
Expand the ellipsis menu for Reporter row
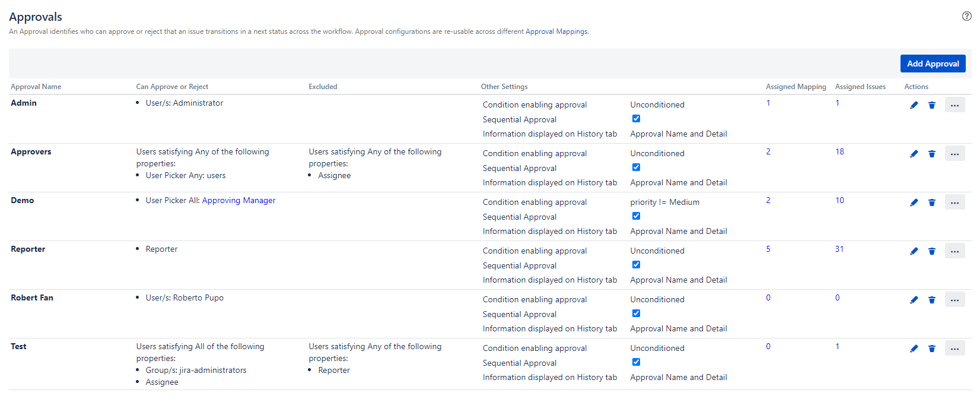[x=954, y=251]
